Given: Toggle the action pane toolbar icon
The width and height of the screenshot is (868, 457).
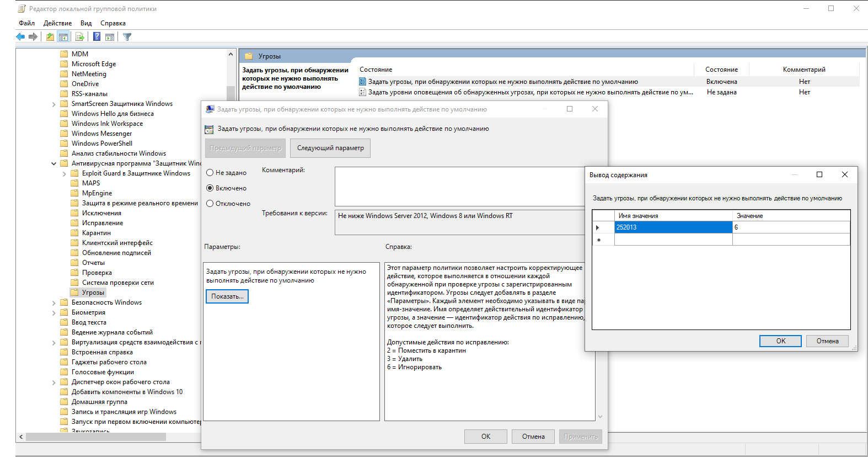Looking at the screenshot, I should point(110,37).
